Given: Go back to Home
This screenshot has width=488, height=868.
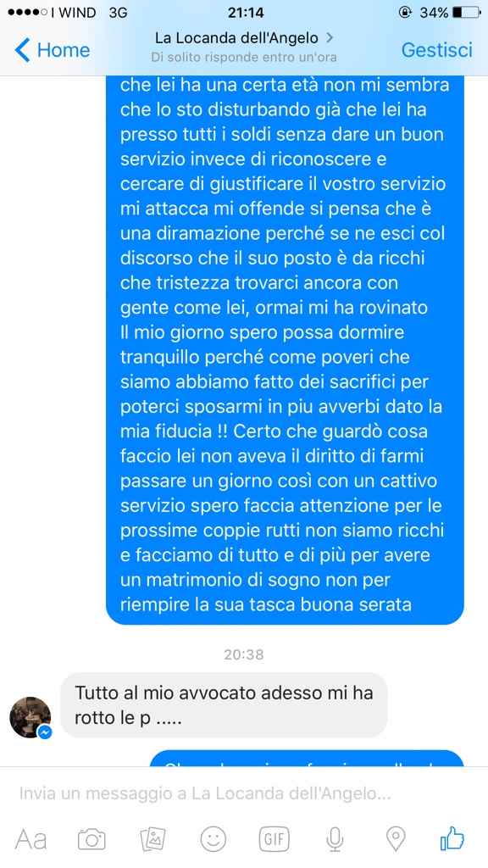Looking at the screenshot, I should coord(52,50).
